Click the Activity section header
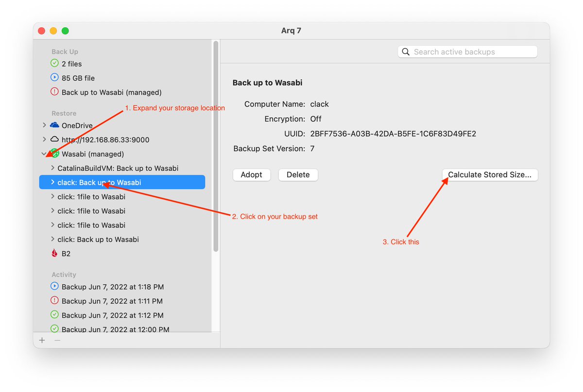 tap(64, 274)
